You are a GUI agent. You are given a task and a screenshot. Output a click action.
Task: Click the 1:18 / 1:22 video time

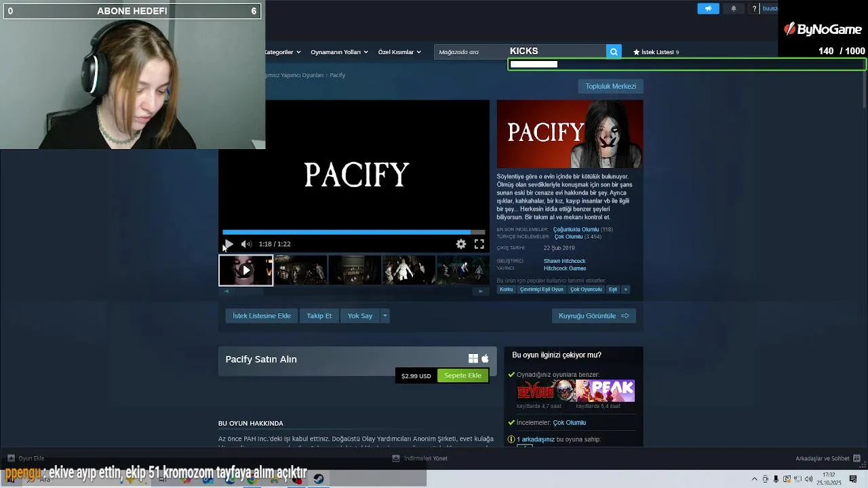[x=275, y=244]
